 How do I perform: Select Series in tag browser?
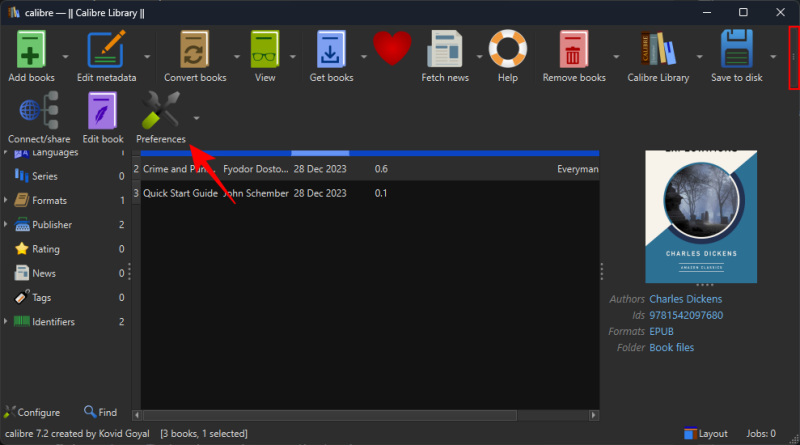(x=44, y=176)
